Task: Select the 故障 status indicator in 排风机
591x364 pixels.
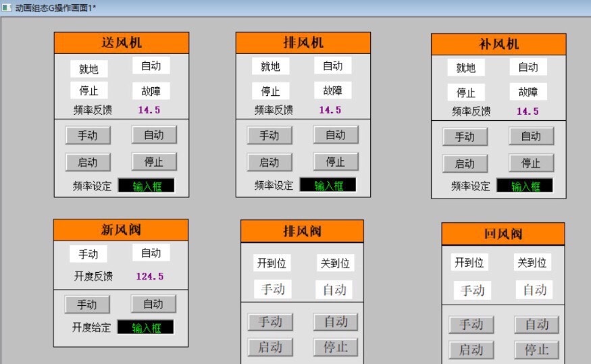Action: coord(333,90)
